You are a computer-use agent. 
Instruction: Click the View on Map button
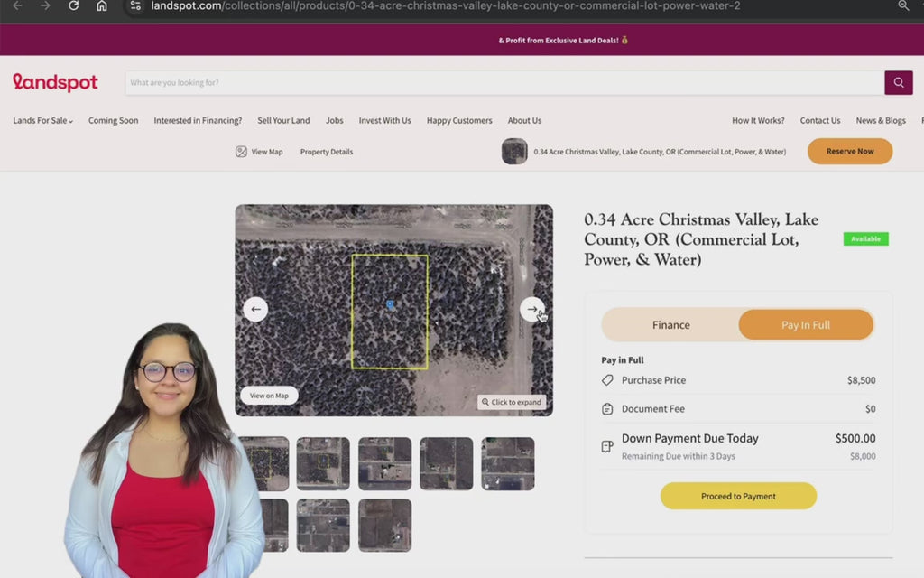tap(269, 396)
